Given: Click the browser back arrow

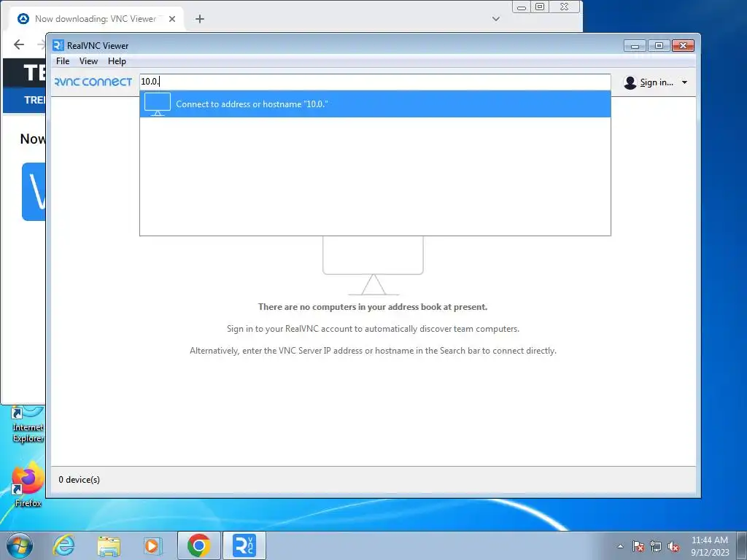Looking at the screenshot, I should [x=19, y=44].
